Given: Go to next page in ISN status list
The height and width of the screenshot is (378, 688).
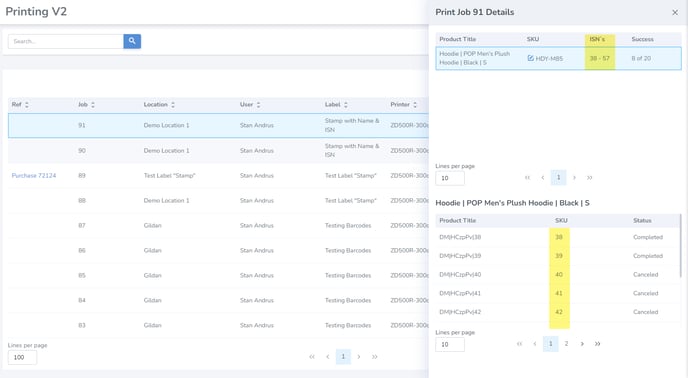Looking at the screenshot, I should click(x=582, y=344).
